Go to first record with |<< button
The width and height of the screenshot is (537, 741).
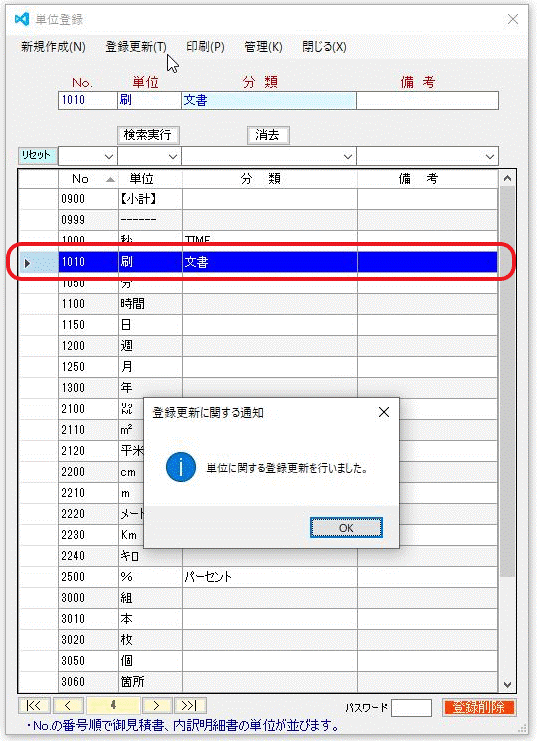click(x=35, y=706)
